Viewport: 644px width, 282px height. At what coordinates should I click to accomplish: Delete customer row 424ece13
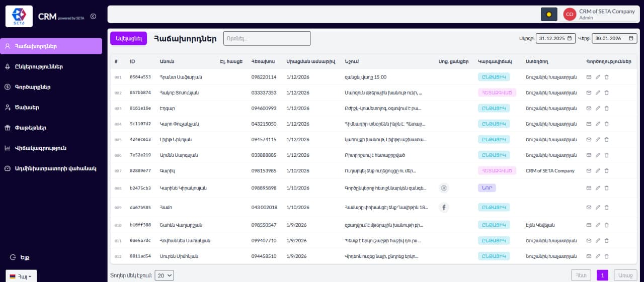pos(606,139)
